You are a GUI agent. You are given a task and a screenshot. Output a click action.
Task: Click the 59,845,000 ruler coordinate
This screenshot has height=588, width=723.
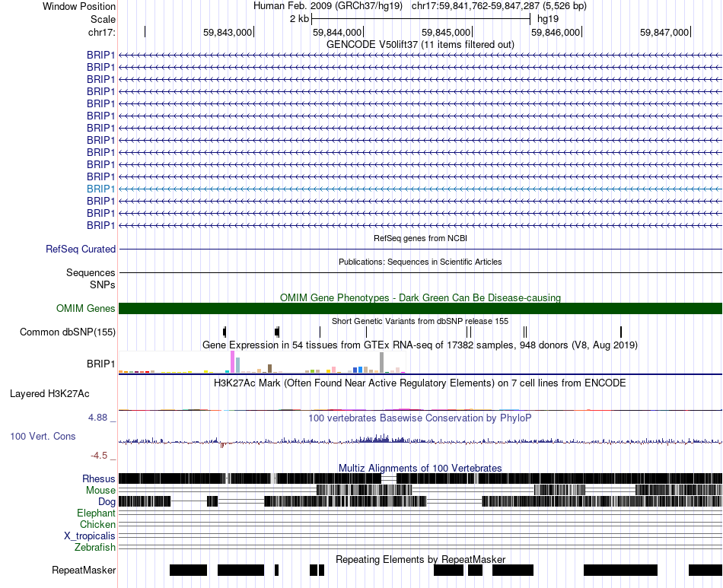pos(446,32)
